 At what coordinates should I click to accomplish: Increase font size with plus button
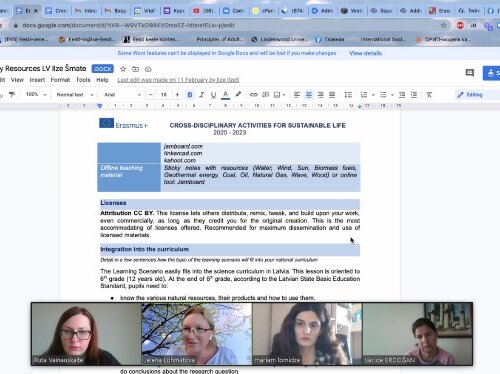point(177,95)
